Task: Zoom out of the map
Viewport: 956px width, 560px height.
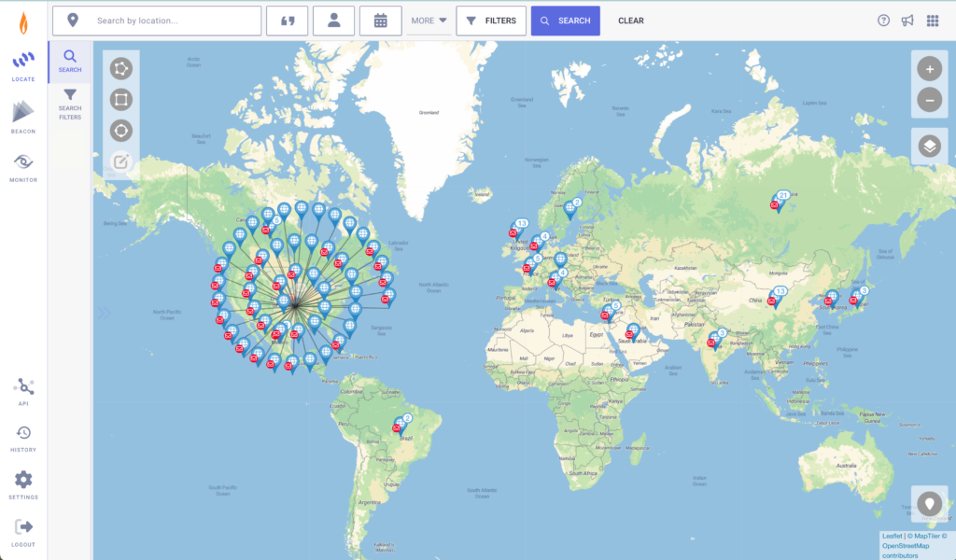Action: [x=929, y=100]
